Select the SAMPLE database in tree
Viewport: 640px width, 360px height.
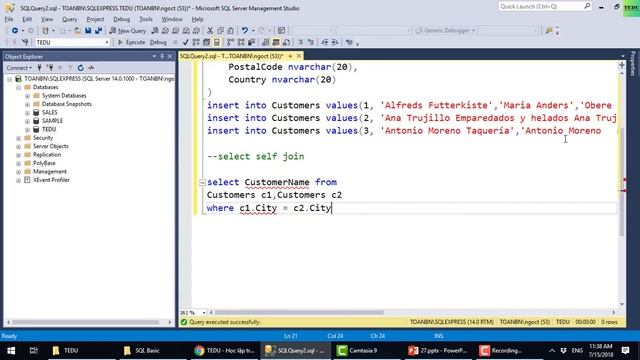point(52,121)
